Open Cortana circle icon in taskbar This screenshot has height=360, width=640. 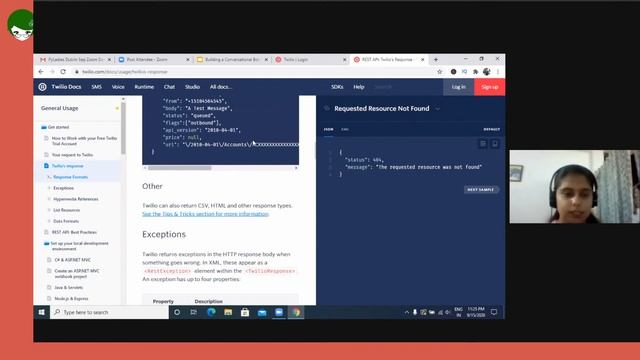177,312
